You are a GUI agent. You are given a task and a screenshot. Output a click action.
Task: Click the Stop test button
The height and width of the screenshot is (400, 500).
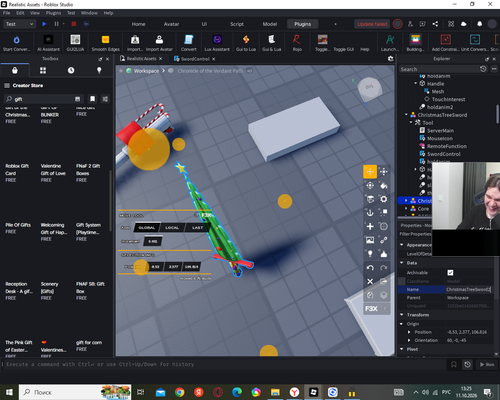(x=74, y=24)
